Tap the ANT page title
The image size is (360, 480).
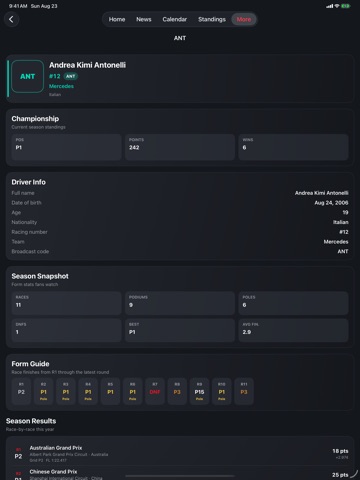pos(180,38)
